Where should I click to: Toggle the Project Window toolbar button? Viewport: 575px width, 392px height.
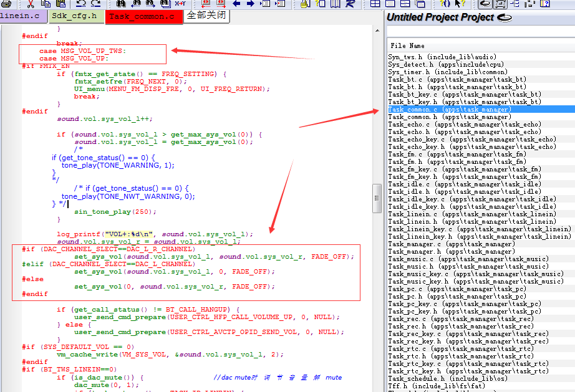click(x=485, y=4)
